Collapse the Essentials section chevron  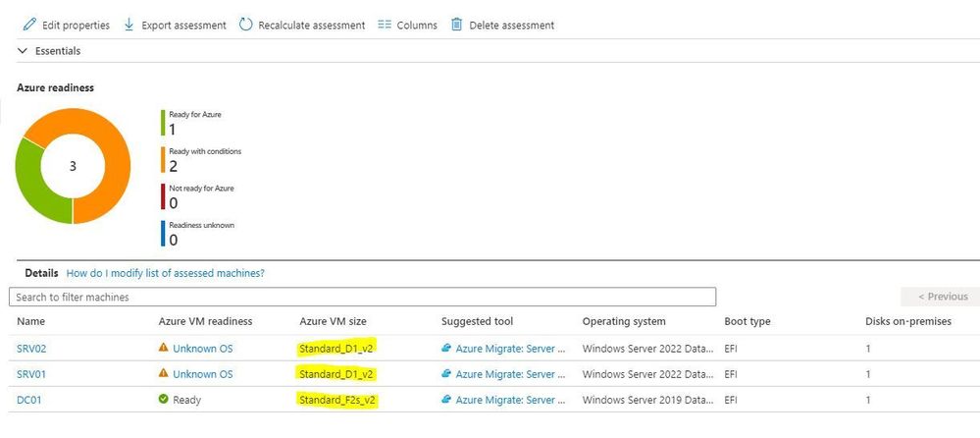(x=24, y=51)
